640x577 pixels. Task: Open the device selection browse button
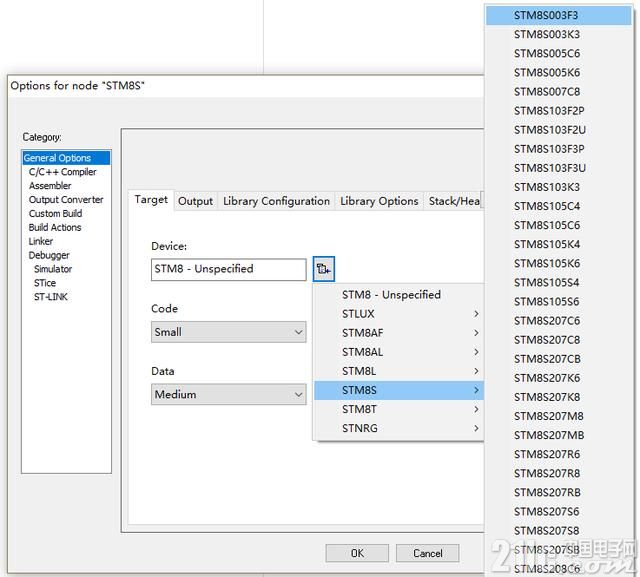click(x=324, y=269)
